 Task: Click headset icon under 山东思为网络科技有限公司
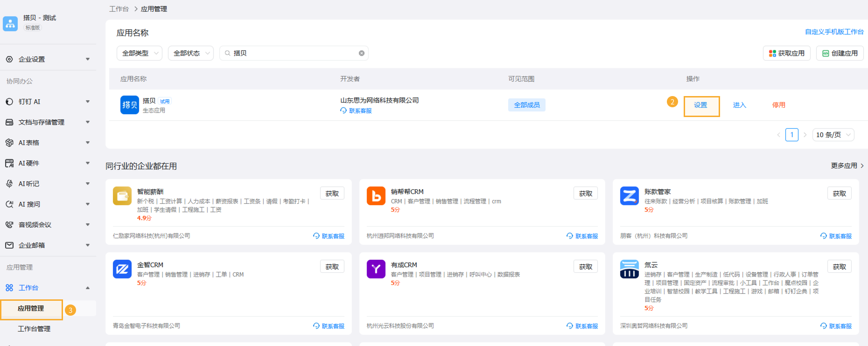(x=343, y=111)
